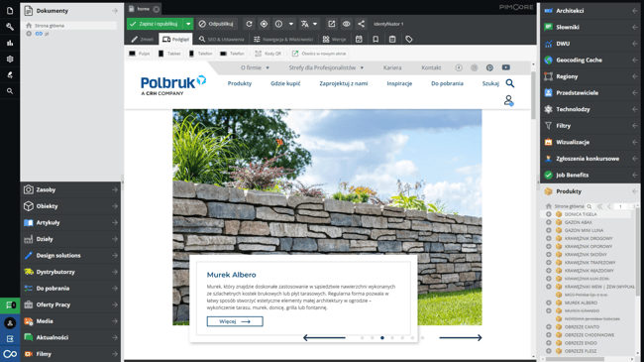This screenshot has height=362, width=644.
Task: Click the share icon in toolbar
Action: [361, 24]
